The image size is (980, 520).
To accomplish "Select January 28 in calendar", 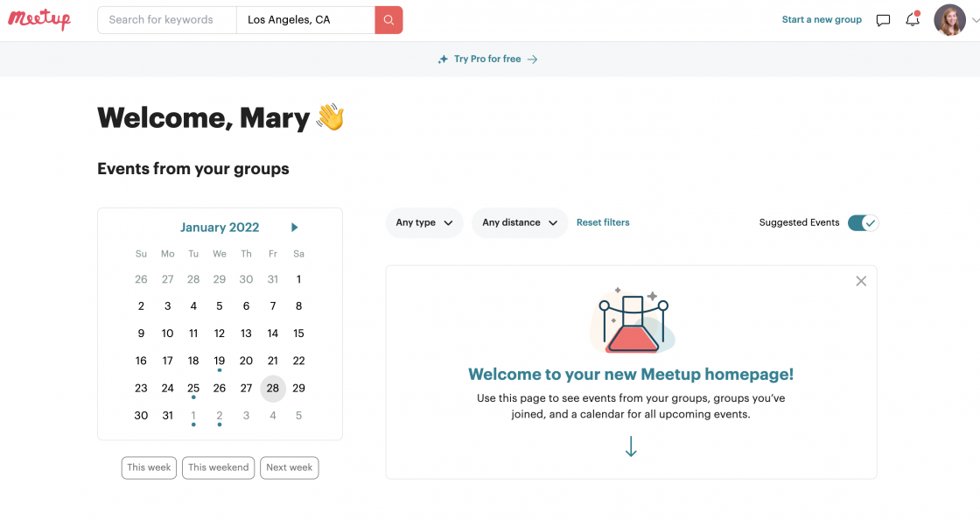I will [273, 388].
